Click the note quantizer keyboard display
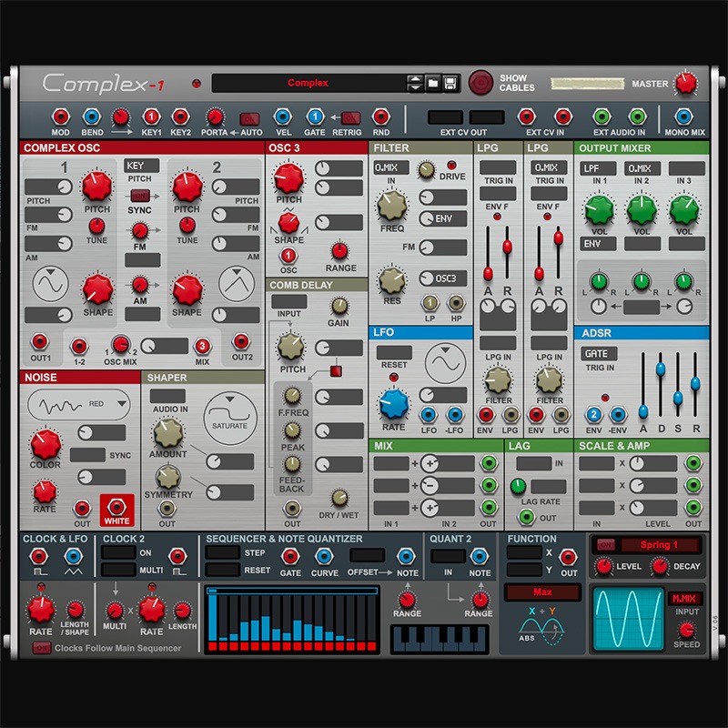The height and width of the screenshot is (728, 728). [x=440, y=640]
